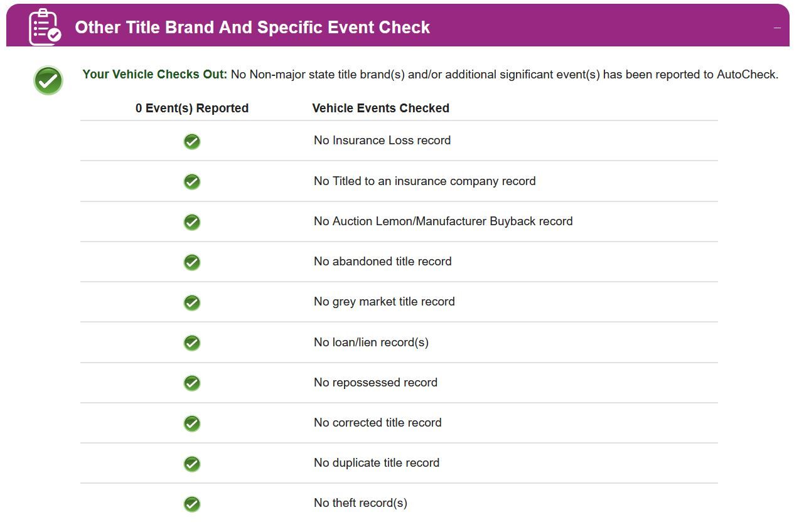The width and height of the screenshot is (799, 532).
Task: Click checkmark beside loan/lien record(s)
Action: point(192,343)
